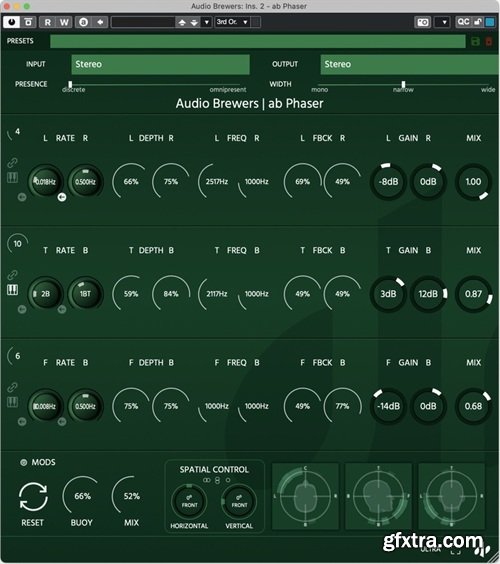The height and width of the screenshot is (564, 500).
Task: Click the stage count 4 knob
Action: [16, 132]
